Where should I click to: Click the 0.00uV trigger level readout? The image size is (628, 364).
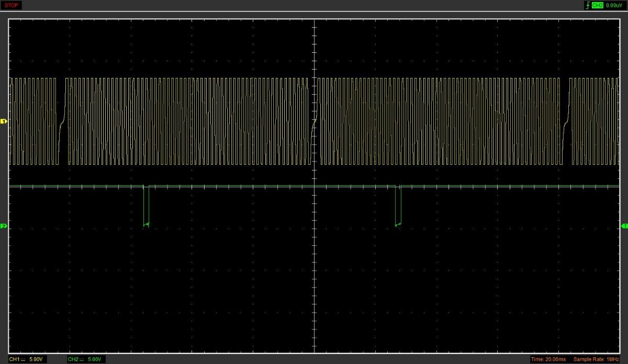click(x=614, y=5)
